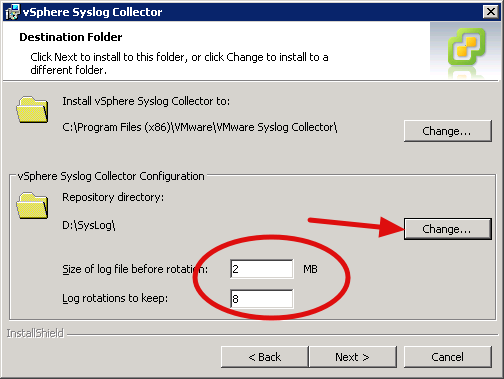Viewport: 504px width, 379px height.
Task: Select the D:\SysLog\ path text
Action: tap(89, 225)
